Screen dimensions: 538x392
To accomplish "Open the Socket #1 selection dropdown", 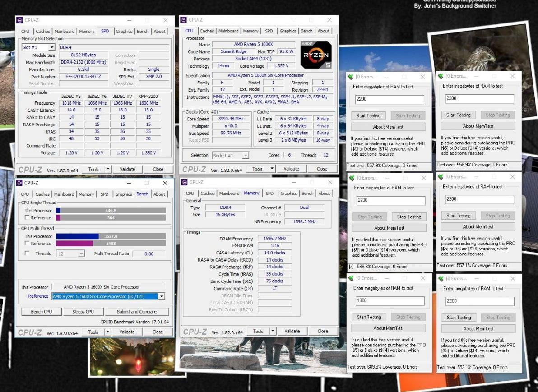I will pyautogui.click(x=246, y=156).
